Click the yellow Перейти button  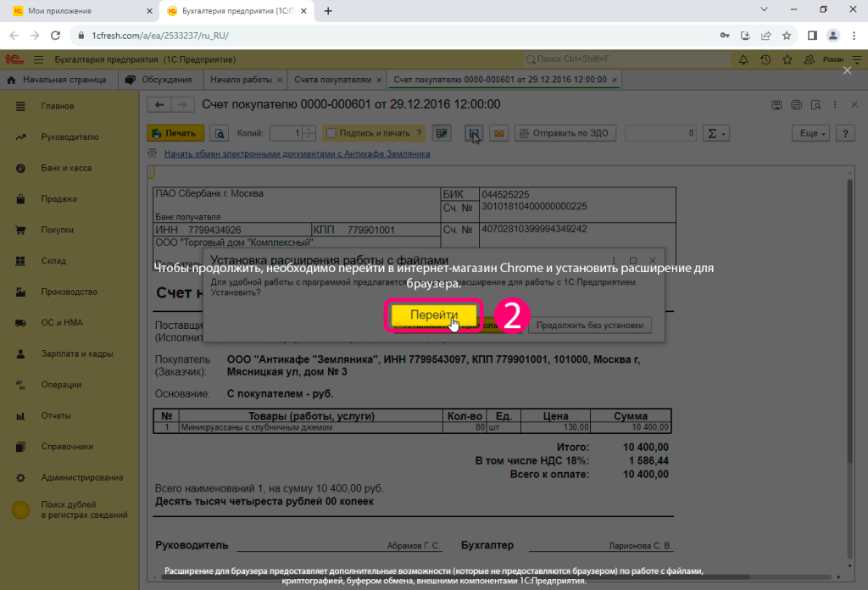point(434,315)
